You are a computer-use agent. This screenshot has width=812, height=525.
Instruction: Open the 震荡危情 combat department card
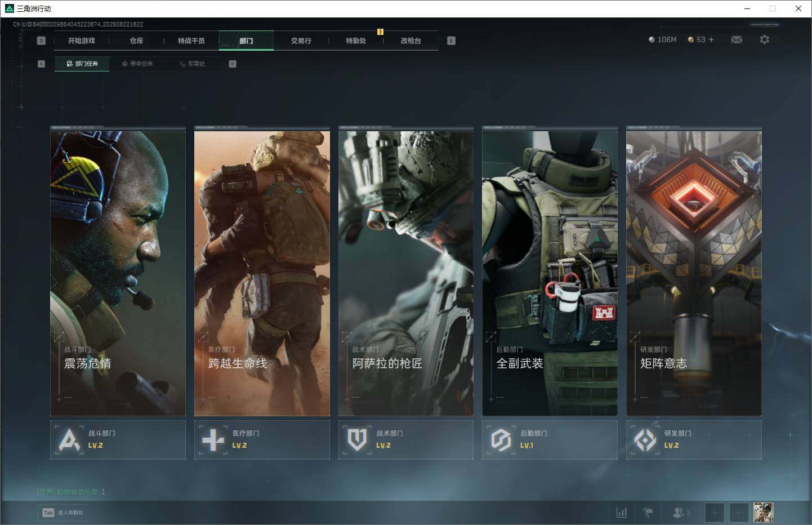(x=118, y=271)
